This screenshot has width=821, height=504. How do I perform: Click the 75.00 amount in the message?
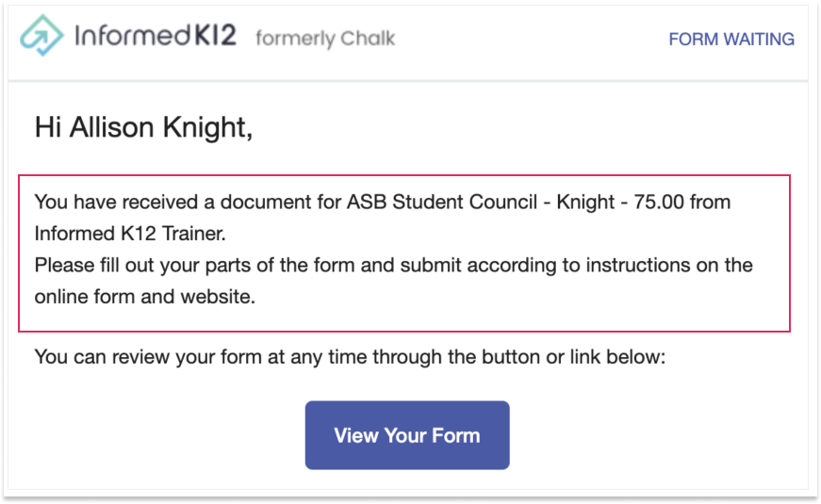659,202
